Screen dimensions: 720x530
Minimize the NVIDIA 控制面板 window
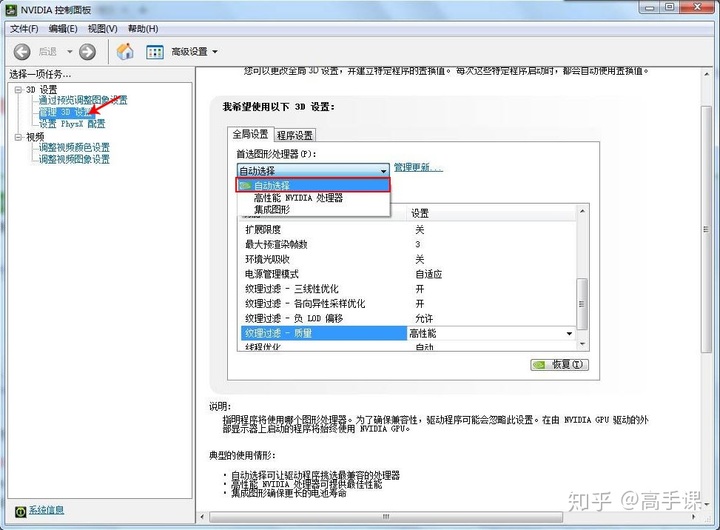coord(649,7)
